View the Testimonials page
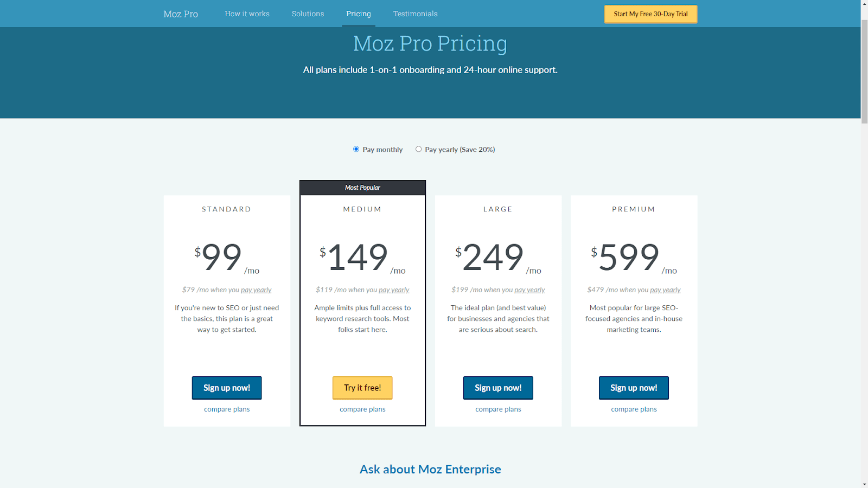Viewport: 868px width, 488px height. click(x=415, y=14)
